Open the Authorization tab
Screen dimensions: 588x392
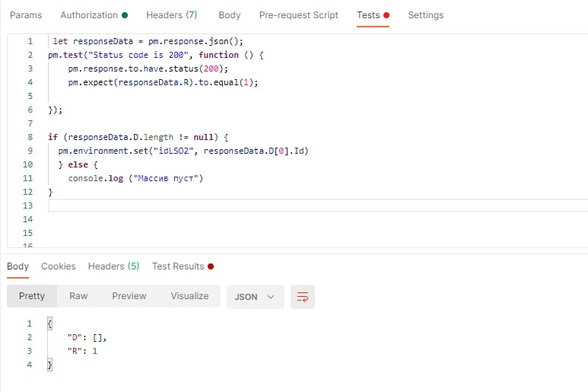coord(94,15)
